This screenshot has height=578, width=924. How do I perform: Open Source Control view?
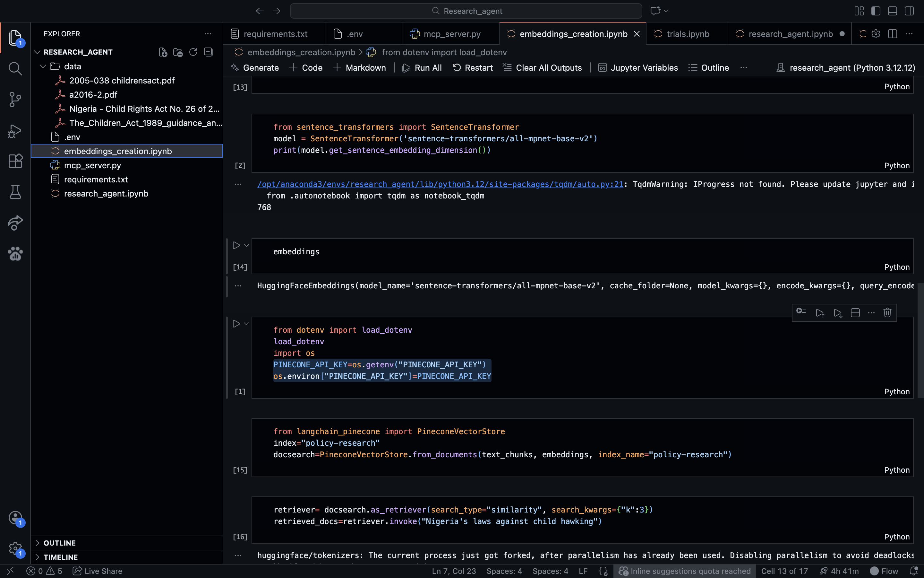point(15,100)
